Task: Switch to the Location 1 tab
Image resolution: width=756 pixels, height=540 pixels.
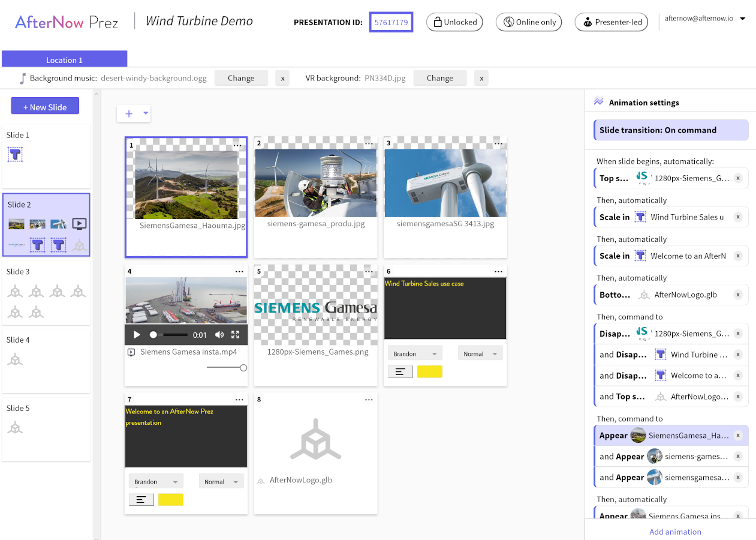Action: point(65,59)
